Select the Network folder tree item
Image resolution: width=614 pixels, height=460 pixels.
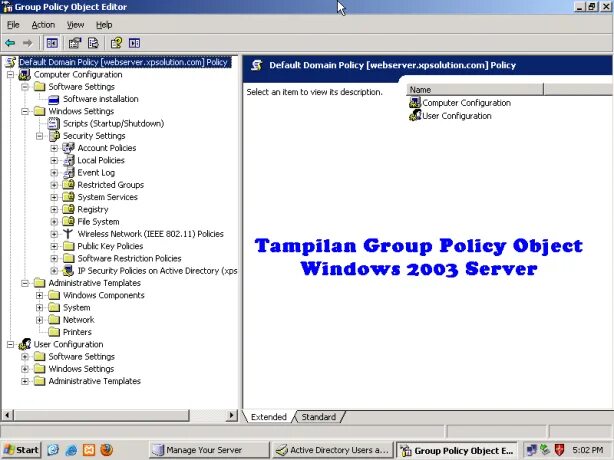click(79, 320)
